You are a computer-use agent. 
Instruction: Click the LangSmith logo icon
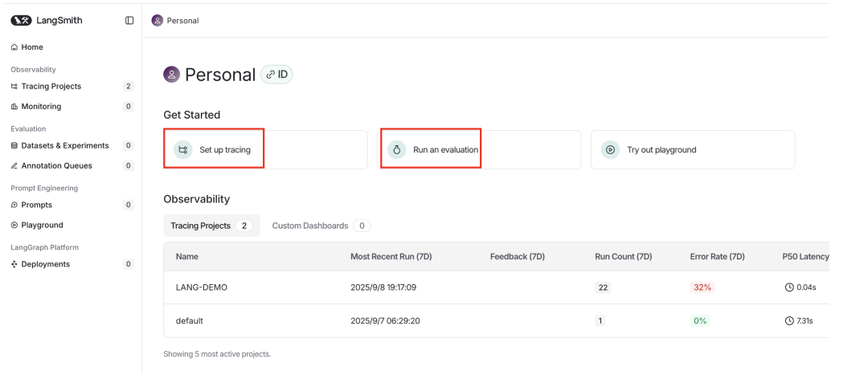point(21,20)
